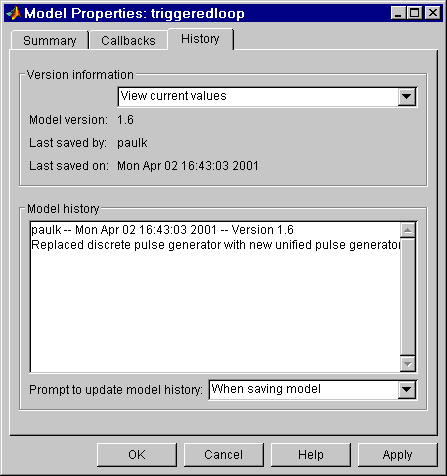The width and height of the screenshot is (447, 476).
Task: Click the model history vertical scrollbar track
Action: click(x=408, y=297)
